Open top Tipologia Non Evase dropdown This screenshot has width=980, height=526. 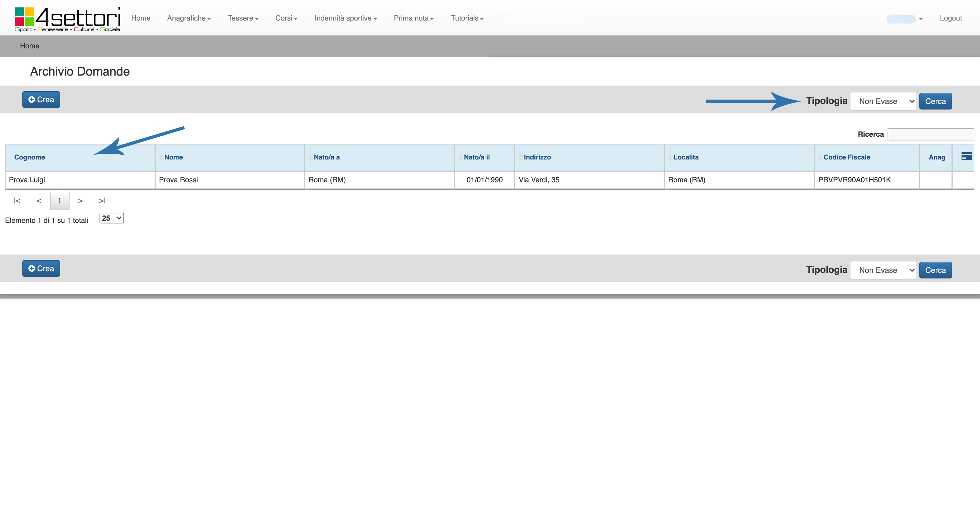883,101
